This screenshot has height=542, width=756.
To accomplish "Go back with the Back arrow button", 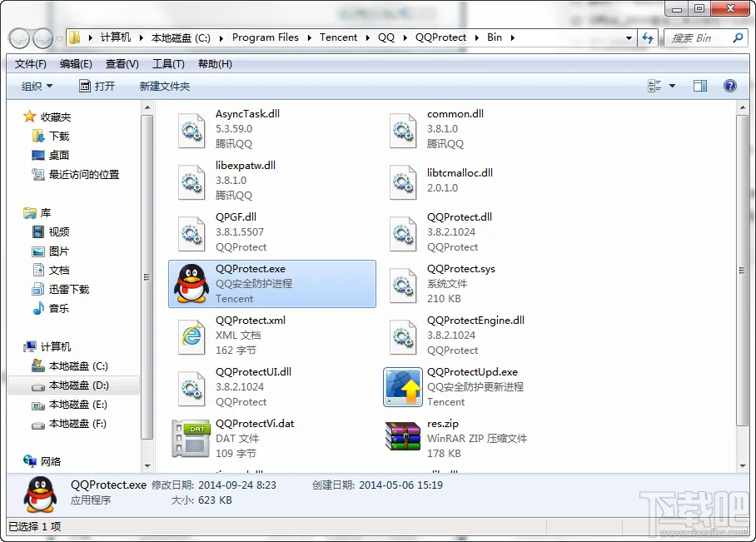I will (x=20, y=37).
